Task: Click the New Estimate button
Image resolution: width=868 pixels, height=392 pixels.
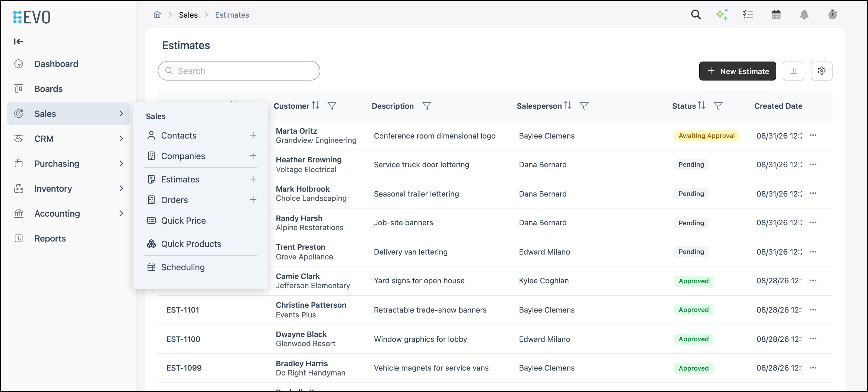Action: [738, 71]
